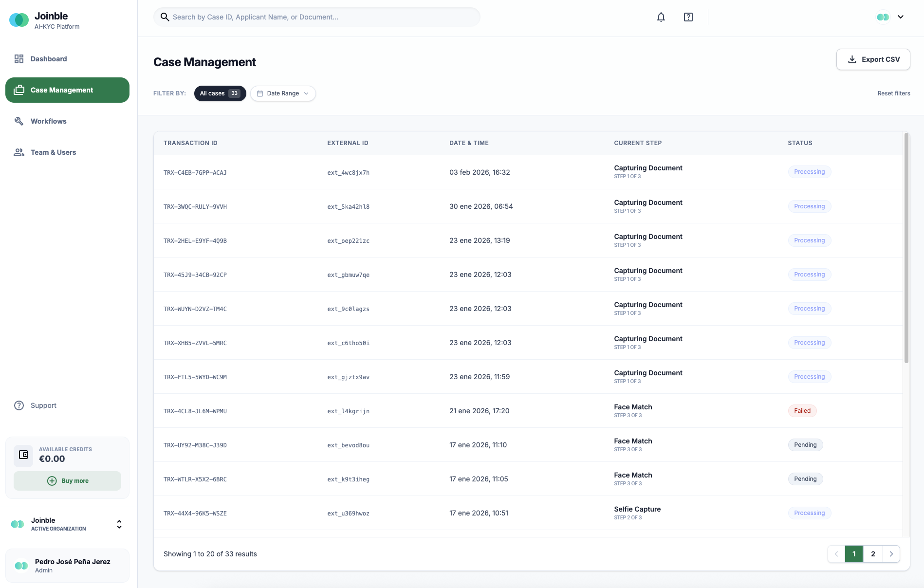Select the Workflows wrench icon in sidebar

[18, 121]
